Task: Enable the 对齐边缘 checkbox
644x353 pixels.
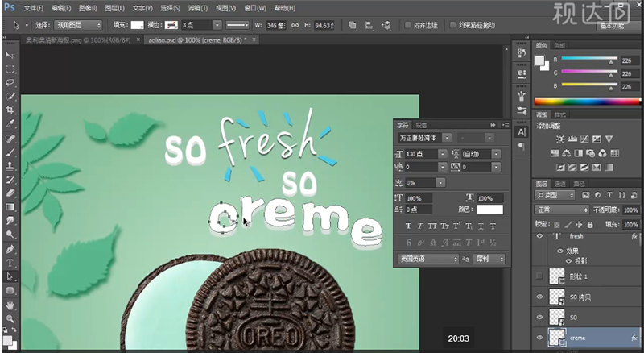Action: pos(408,26)
